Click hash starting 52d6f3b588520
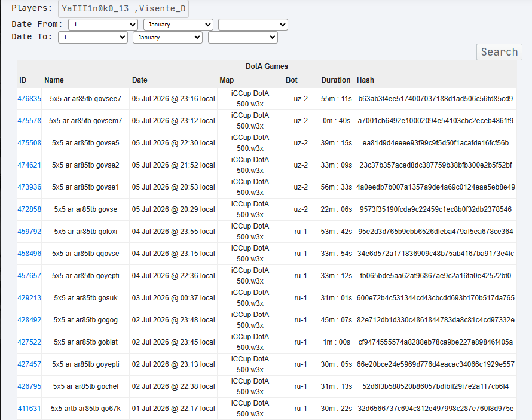This screenshot has width=532, height=420. tap(435, 386)
